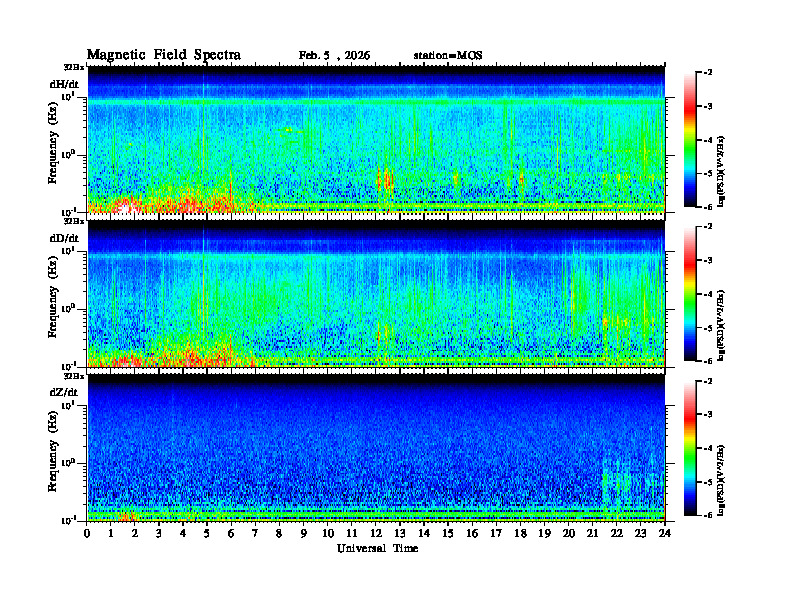The width and height of the screenshot is (792, 612).
Task: Click the 10^1 frequency tick of dZ/dt panel
Action: click(68, 405)
